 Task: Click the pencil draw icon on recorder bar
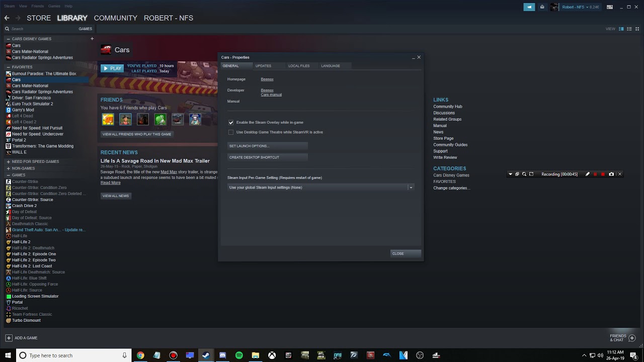587,174
